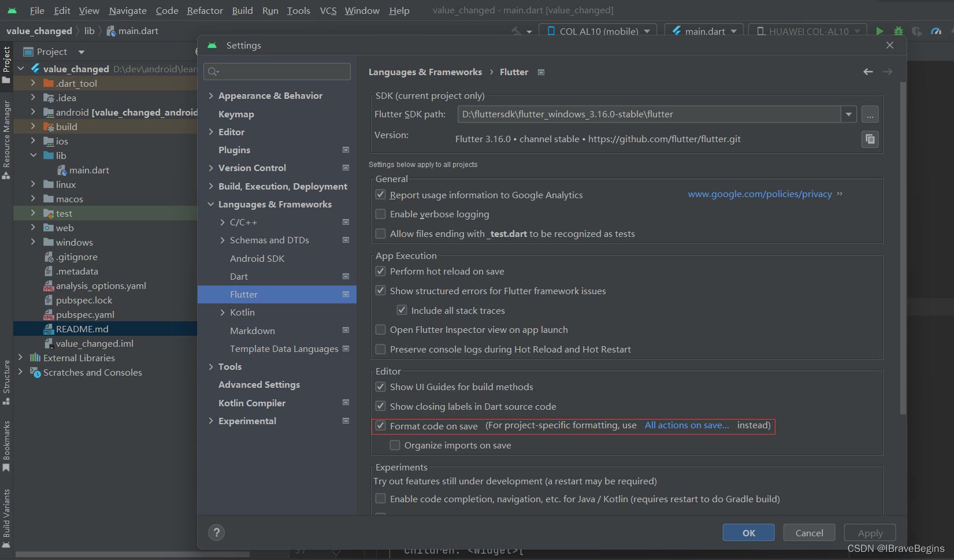
Task: Toggle Show closing labels in Dart source
Action: click(380, 406)
